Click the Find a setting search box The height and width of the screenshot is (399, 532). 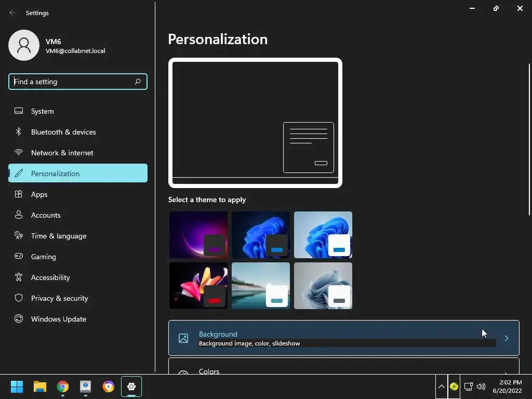[x=78, y=82]
